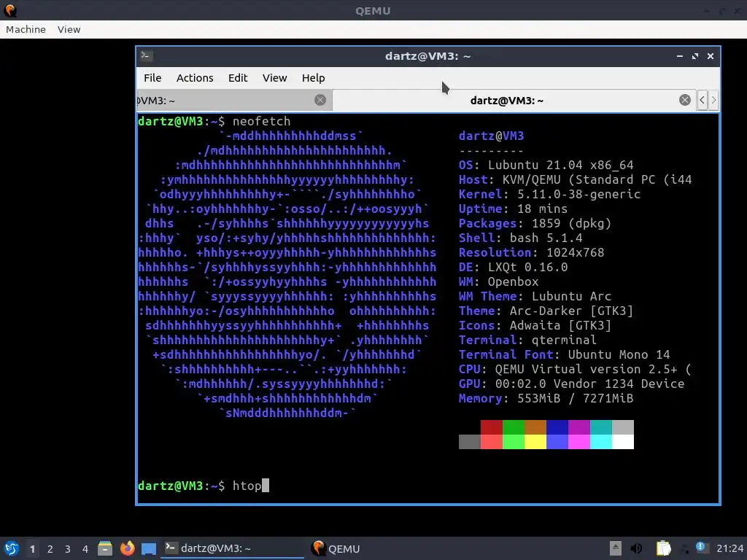Click the htop command prompt line
The width and height of the screenshot is (747, 560).
click(x=204, y=486)
